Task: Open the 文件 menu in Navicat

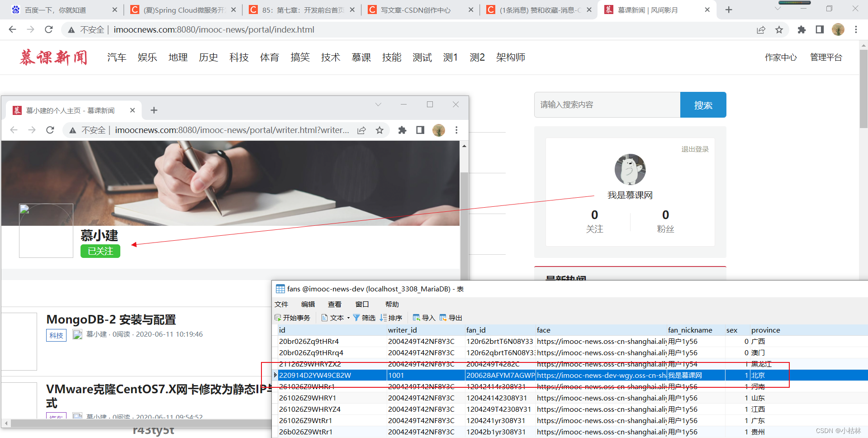Action: coord(281,304)
